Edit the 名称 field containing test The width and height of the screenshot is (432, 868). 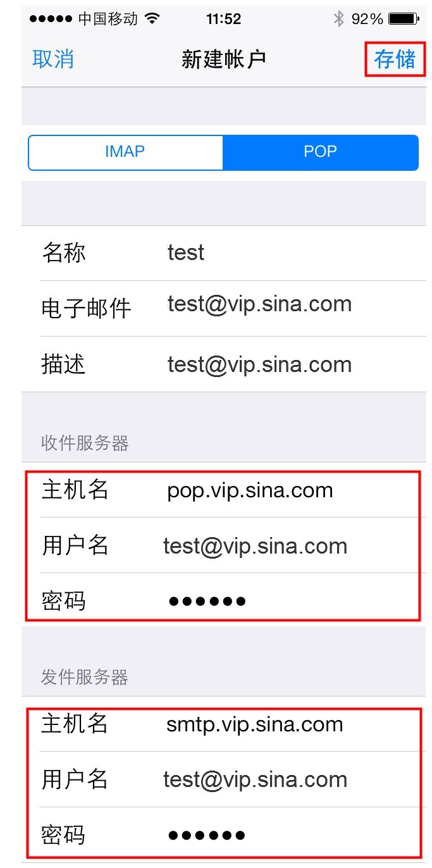click(224, 253)
